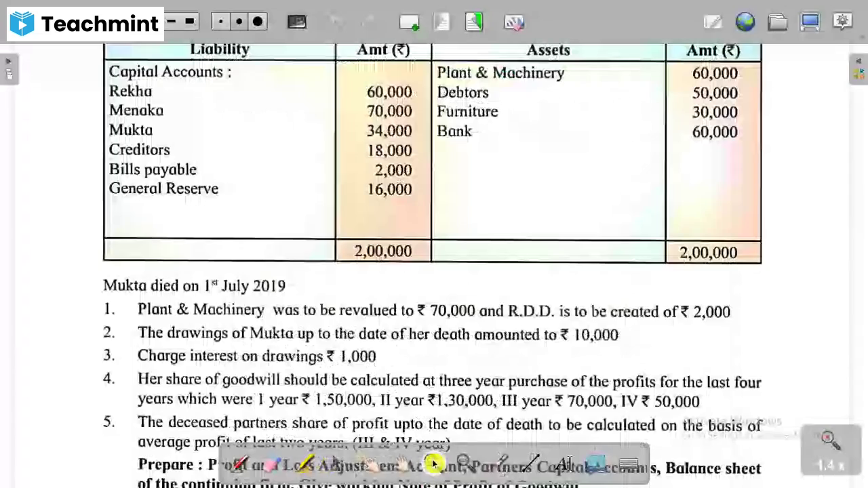868x488 pixels.
Task: Toggle the thick line style option
Action: [x=189, y=22]
